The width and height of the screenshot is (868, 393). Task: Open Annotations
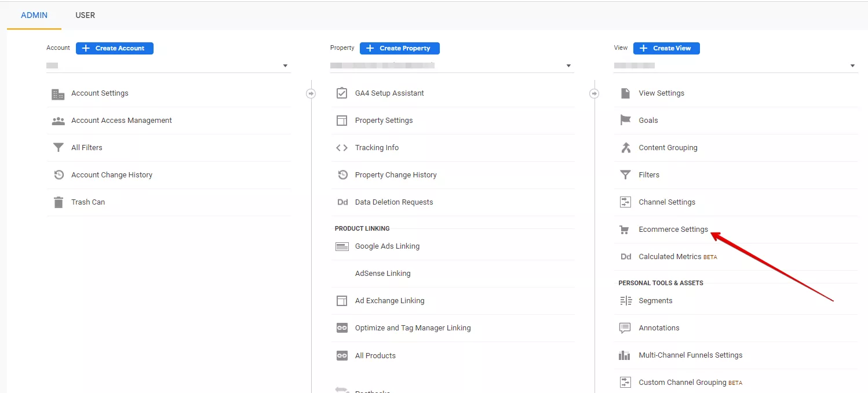point(659,328)
